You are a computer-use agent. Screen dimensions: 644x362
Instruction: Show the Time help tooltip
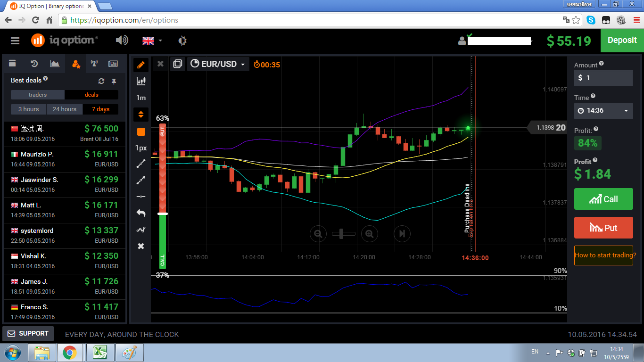(x=593, y=96)
